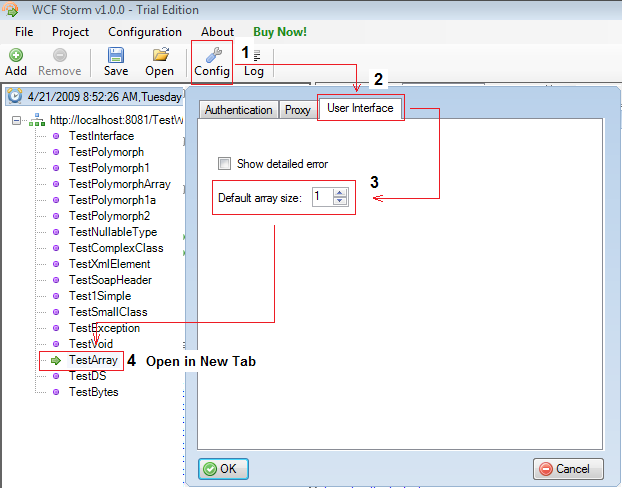The height and width of the screenshot is (488, 622).
Task: Select the TestArray method
Action: point(93,360)
